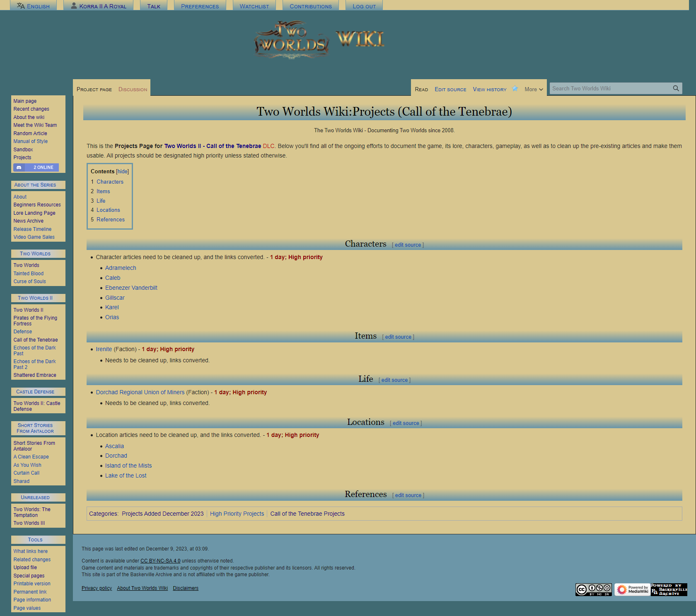Edit source of Life section
Image resolution: width=696 pixels, height=616 pixels.
pyautogui.click(x=394, y=380)
